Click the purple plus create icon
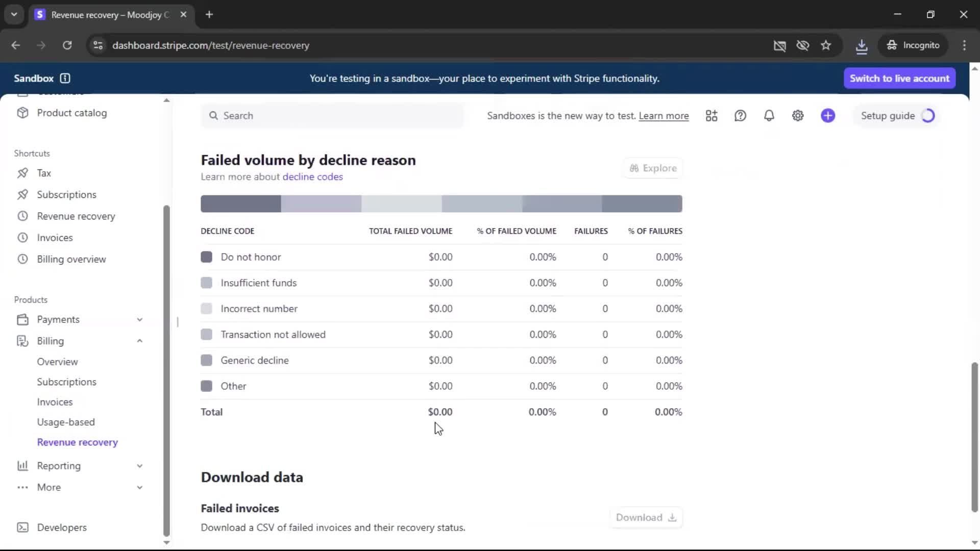Image resolution: width=980 pixels, height=551 pixels. [x=828, y=116]
